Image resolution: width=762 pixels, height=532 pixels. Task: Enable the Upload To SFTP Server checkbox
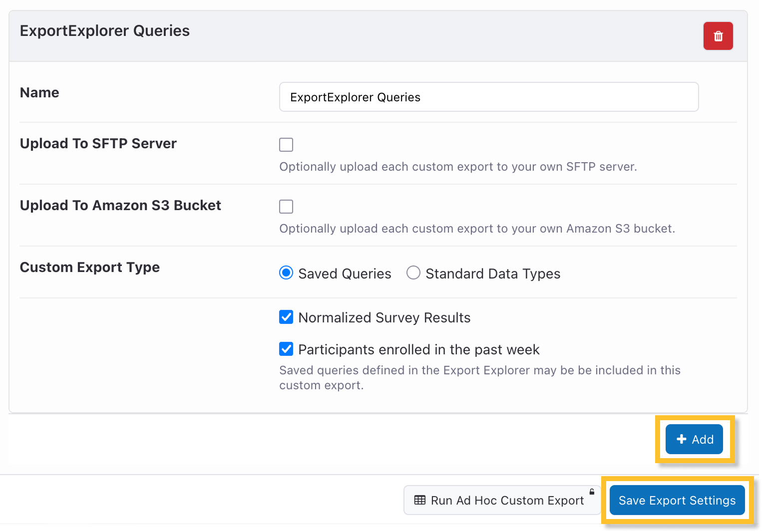pos(286,145)
